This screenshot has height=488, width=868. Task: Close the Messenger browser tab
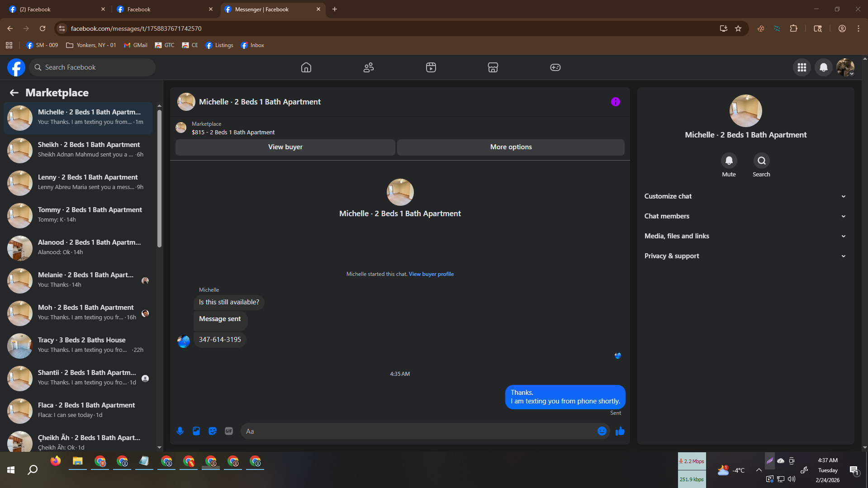coord(318,9)
